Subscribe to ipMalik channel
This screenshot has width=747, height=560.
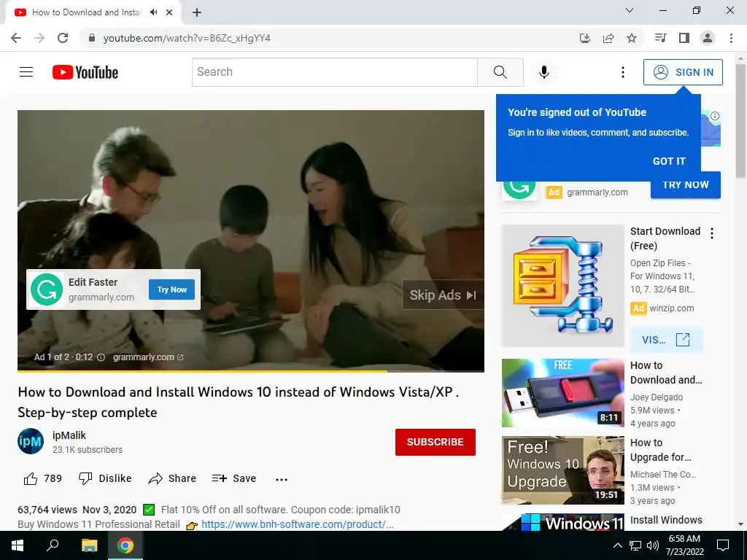coord(435,442)
